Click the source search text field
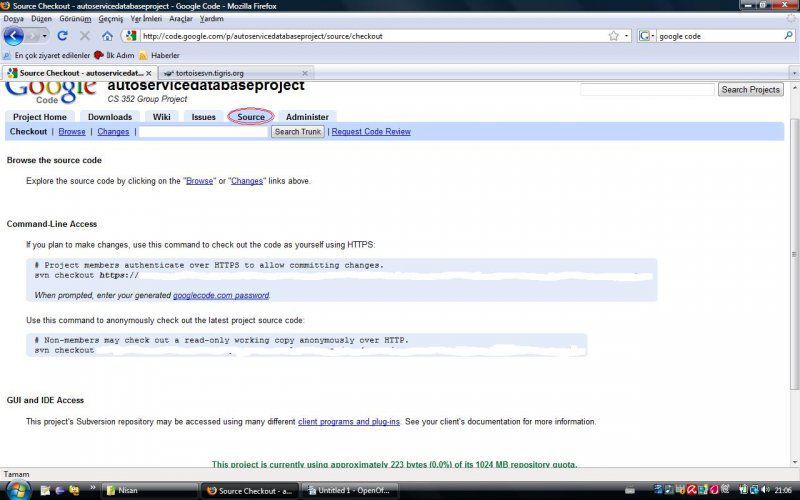 click(x=204, y=132)
